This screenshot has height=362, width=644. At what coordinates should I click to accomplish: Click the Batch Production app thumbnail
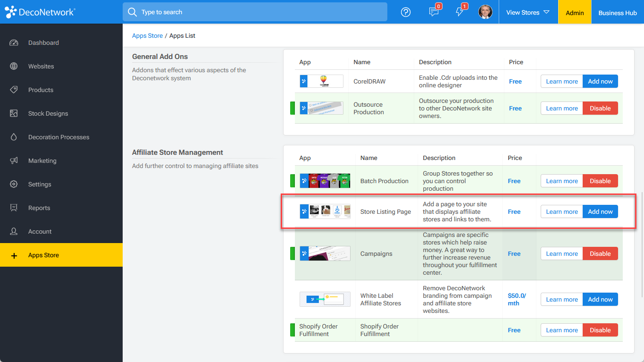(x=325, y=181)
